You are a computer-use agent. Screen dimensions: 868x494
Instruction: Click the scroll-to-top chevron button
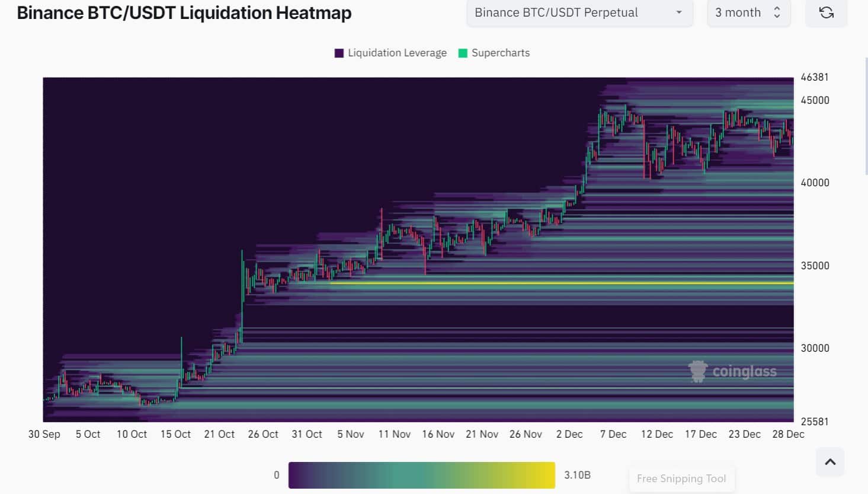830,461
